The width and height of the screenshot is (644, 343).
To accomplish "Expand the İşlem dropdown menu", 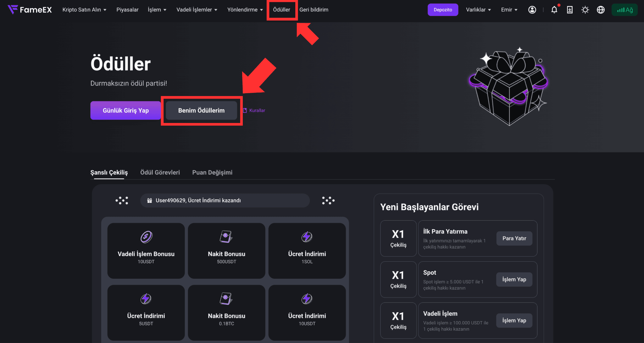I will [157, 10].
